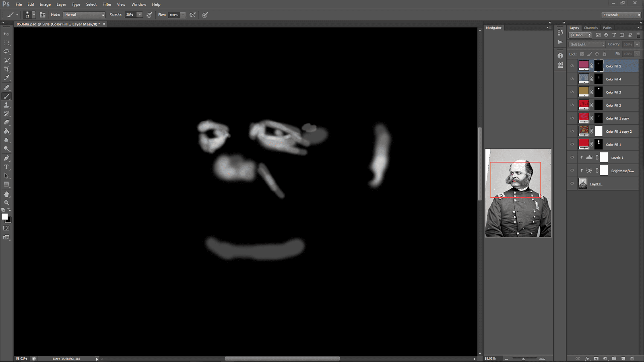The image size is (644, 362).
Task: Select the Crop tool
Action: tap(6, 69)
